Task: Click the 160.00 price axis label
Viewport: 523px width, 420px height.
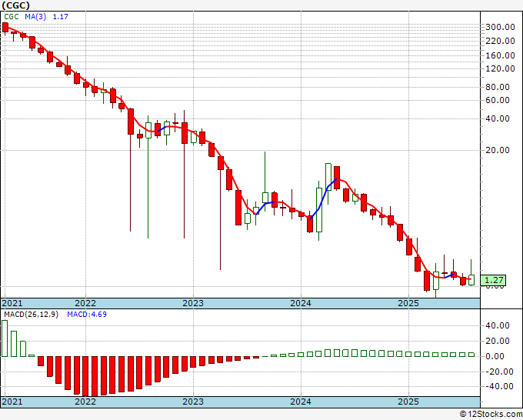Action: [500, 55]
